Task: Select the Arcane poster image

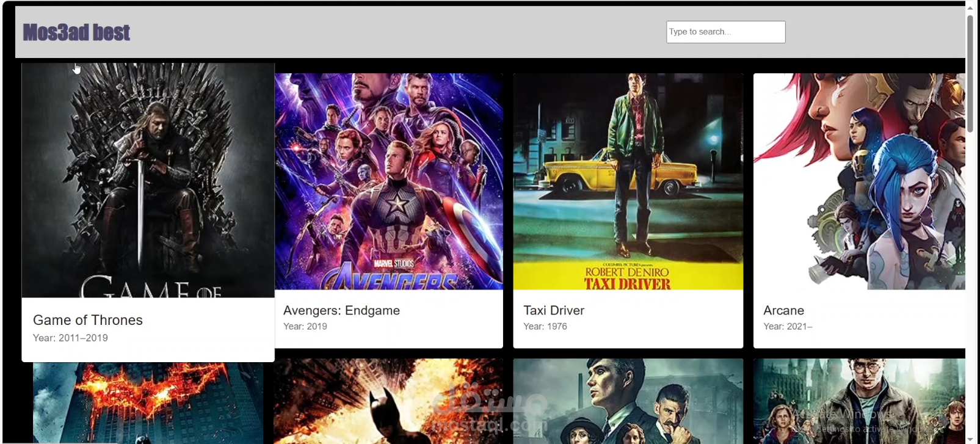Action: (859, 181)
